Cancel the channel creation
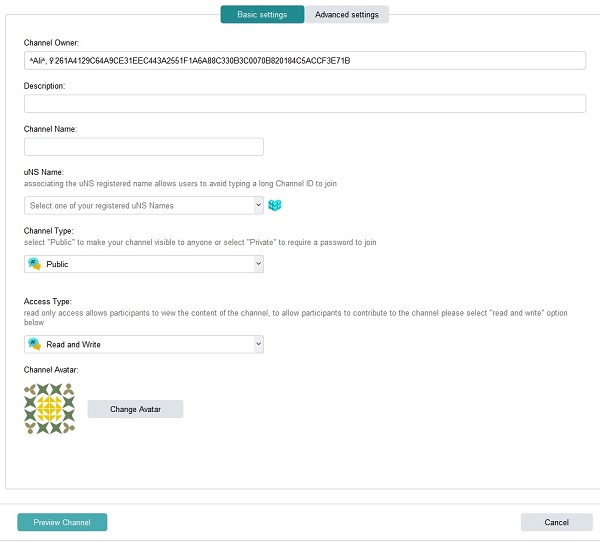Image resolution: width=600 pixels, height=542 pixels. [556, 522]
